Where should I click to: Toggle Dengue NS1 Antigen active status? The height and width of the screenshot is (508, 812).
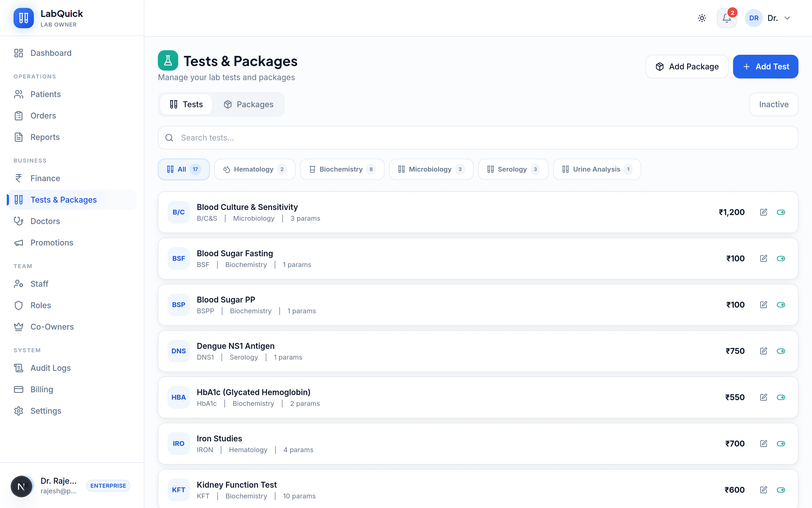click(x=781, y=351)
